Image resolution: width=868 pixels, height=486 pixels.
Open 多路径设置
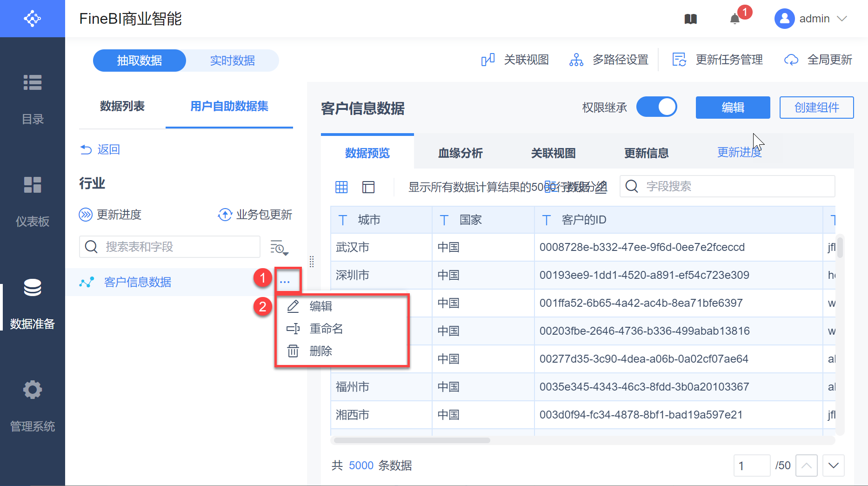pyautogui.click(x=609, y=60)
